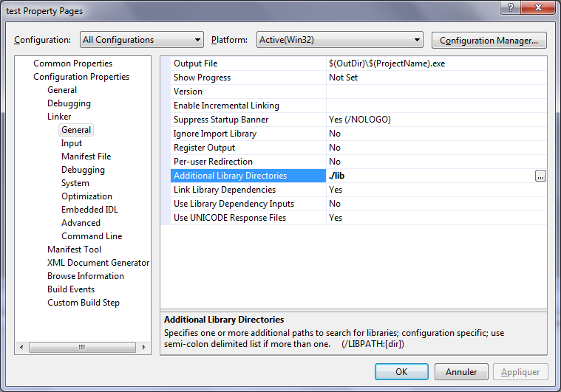Select the Debugging node under Configuration Properties

click(x=69, y=103)
